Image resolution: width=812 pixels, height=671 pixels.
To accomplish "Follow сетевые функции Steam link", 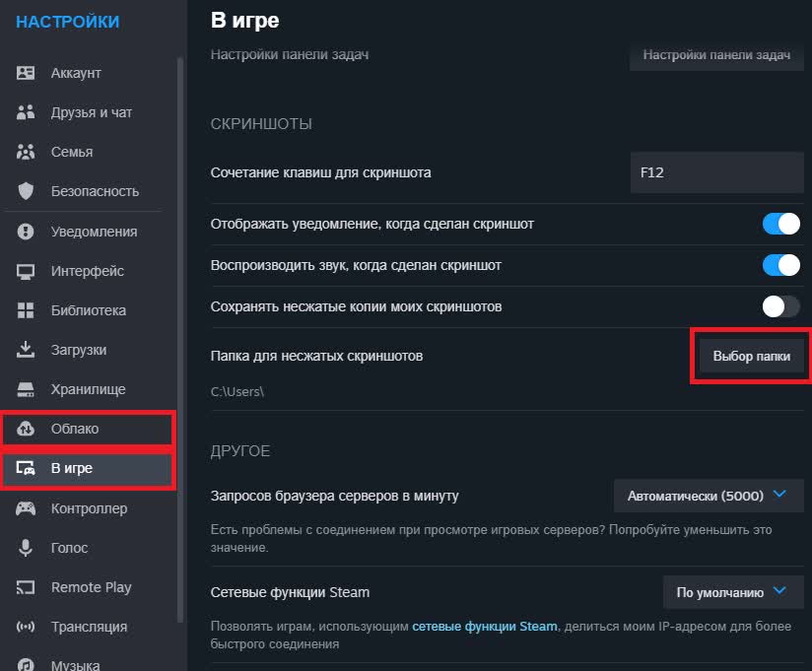I will click(x=485, y=626).
